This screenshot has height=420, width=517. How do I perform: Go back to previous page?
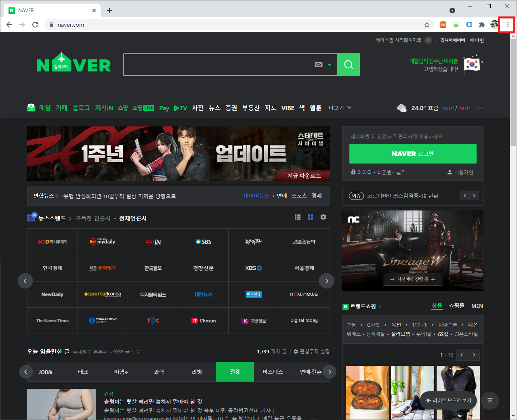(9, 25)
